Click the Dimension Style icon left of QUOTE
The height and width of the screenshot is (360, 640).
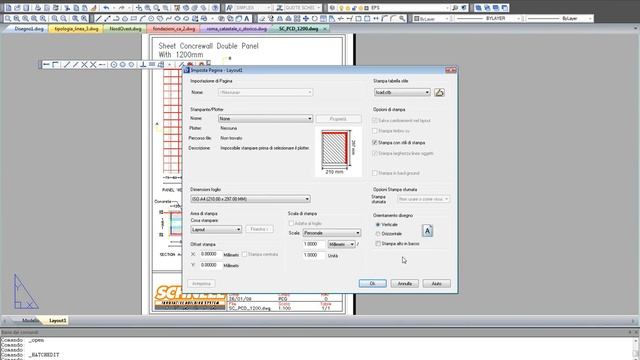[279, 8]
